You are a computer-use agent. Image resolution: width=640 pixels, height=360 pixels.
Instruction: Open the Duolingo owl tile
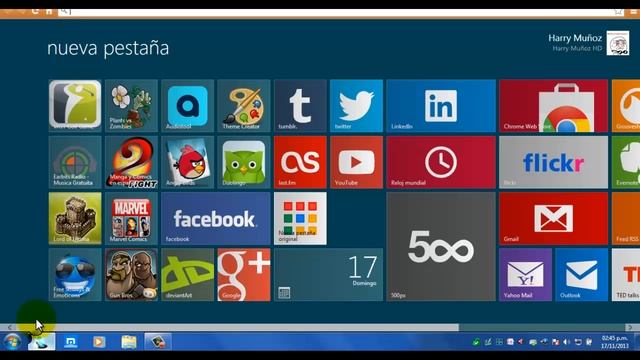[x=244, y=162]
